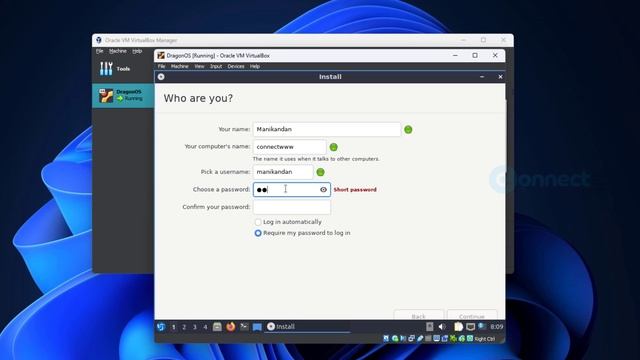Click the Short password warning text

coord(355,189)
